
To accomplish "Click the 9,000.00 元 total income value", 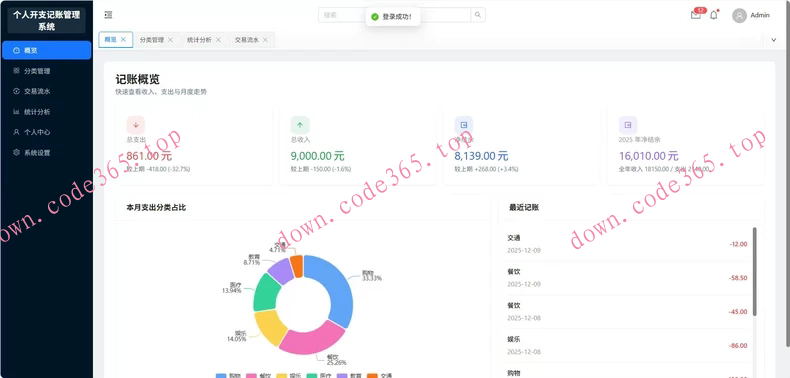I will pyautogui.click(x=317, y=156).
